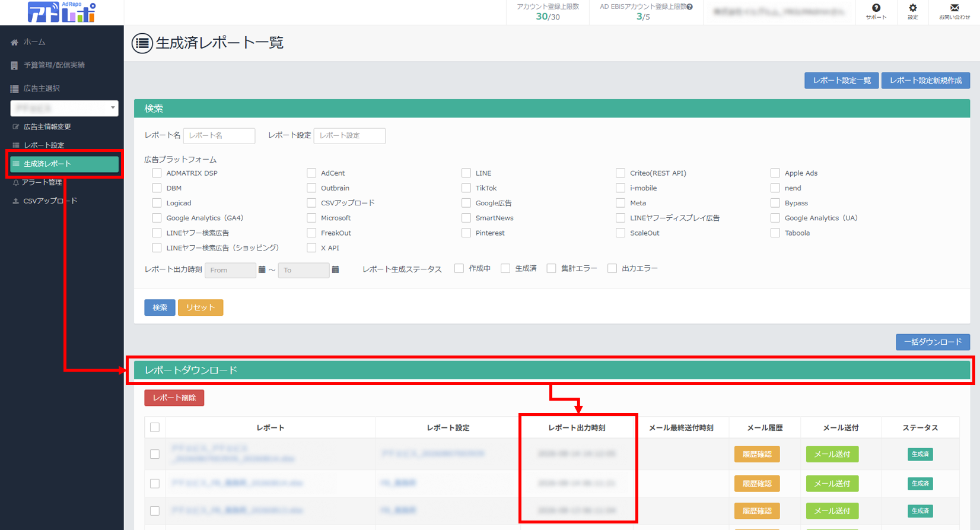Open 予算管理/配信実績 in the sidebar
980x530 pixels.
tap(54, 65)
